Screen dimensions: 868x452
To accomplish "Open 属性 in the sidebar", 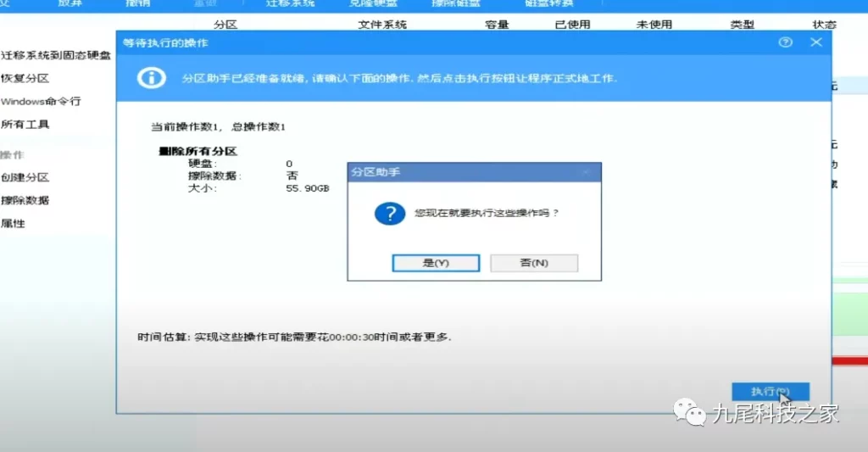I will (14, 223).
